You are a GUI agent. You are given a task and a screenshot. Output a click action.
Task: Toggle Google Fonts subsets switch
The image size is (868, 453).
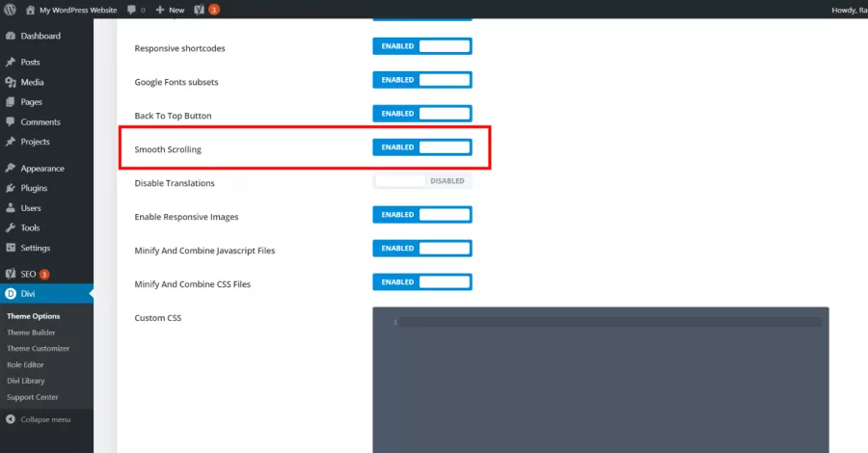pos(422,80)
